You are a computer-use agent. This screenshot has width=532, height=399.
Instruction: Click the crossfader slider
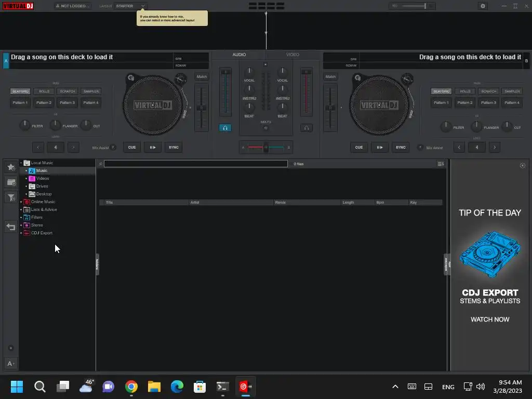265,147
